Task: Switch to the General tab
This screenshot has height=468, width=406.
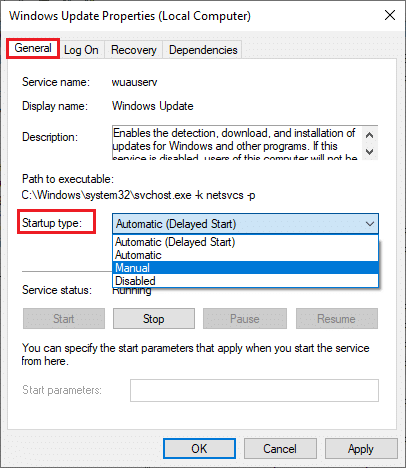Action: coord(33,49)
